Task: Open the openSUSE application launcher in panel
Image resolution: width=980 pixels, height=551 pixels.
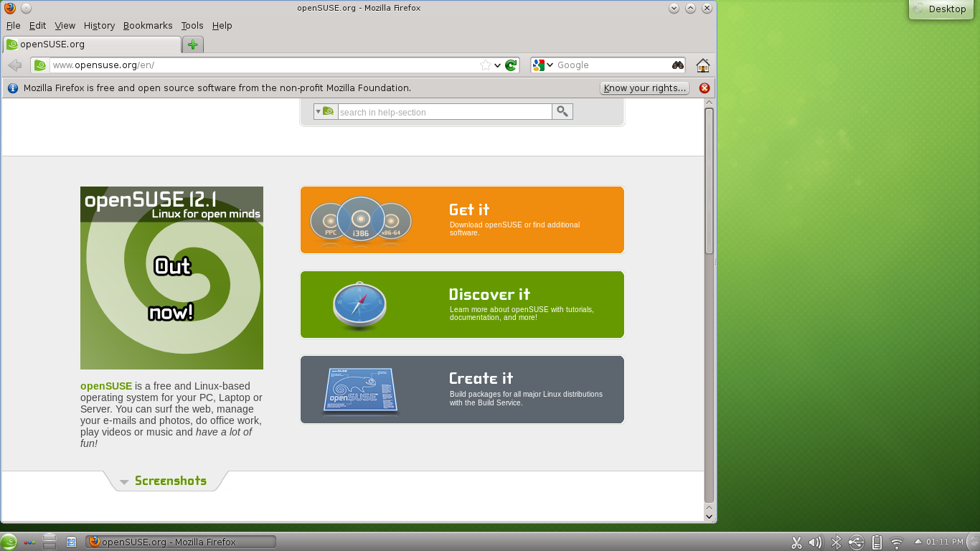Action: tap(9, 542)
